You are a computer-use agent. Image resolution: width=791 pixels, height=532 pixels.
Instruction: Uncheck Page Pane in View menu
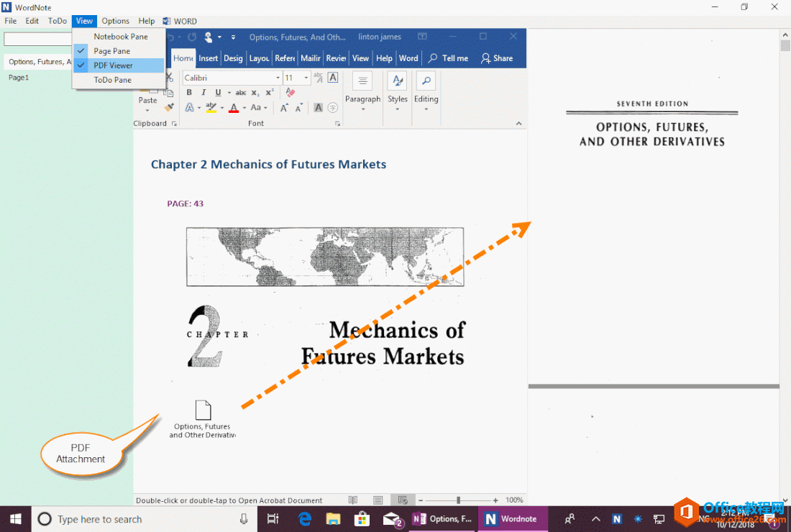(111, 51)
